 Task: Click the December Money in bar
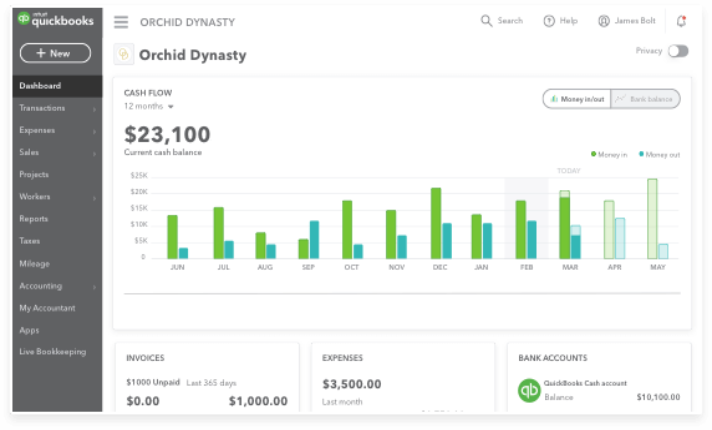pos(436,223)
